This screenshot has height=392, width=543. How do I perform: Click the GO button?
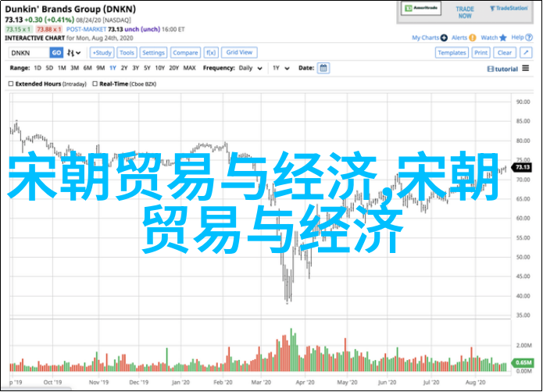coord(56,53)
